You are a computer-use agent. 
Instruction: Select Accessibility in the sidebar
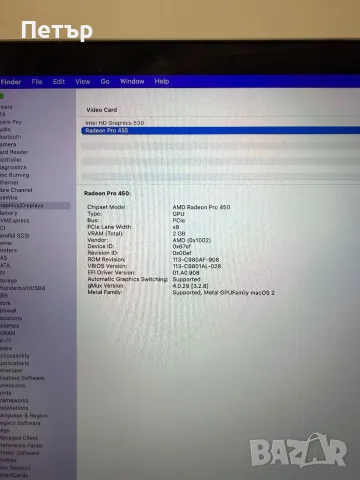[15, 356]
